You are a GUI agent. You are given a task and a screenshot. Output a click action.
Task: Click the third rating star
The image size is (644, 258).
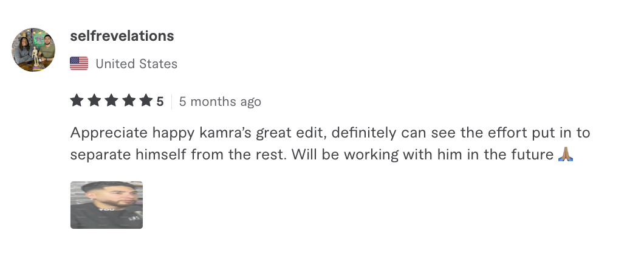click(x=111, y=101)
